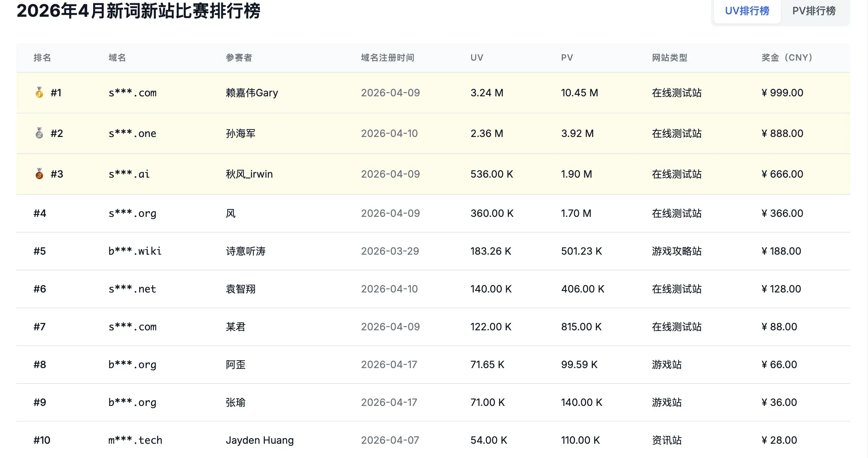This screenshot has width=868, height=458.
Task: Click the registration date 2026-03-29
Action: pos(390,251)
